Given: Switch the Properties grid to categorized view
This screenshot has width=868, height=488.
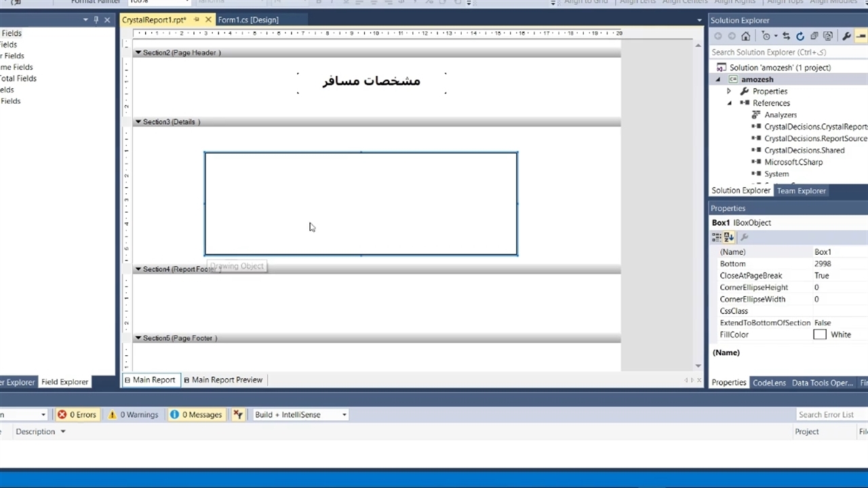Looking at the screenshot, I should (x=716, y=237).
